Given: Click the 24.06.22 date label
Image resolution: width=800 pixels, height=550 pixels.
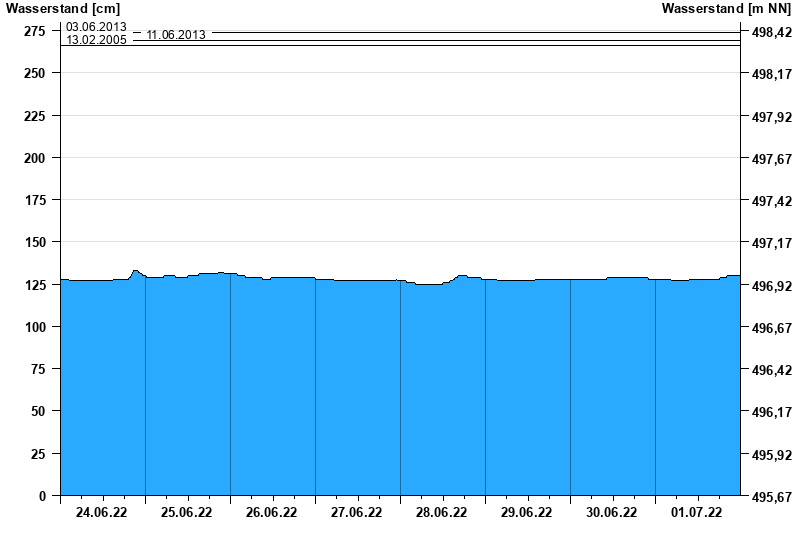Looking at the screenshot, I should 102,513.
